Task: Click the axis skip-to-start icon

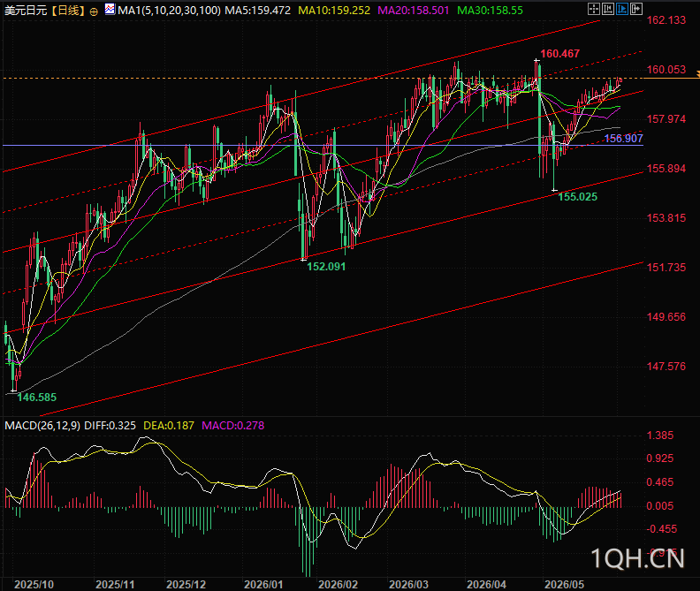Action: tap(607, 9)
